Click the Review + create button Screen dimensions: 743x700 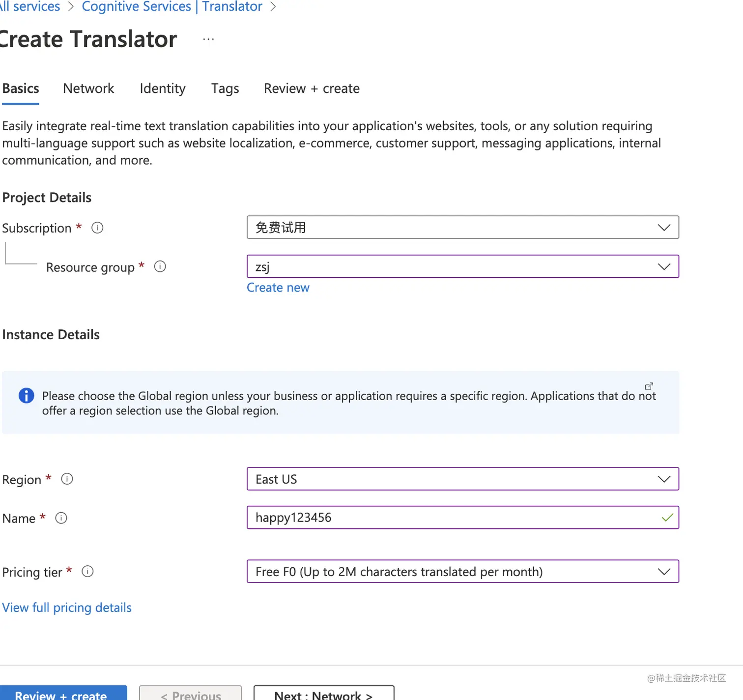pos(63,693)
